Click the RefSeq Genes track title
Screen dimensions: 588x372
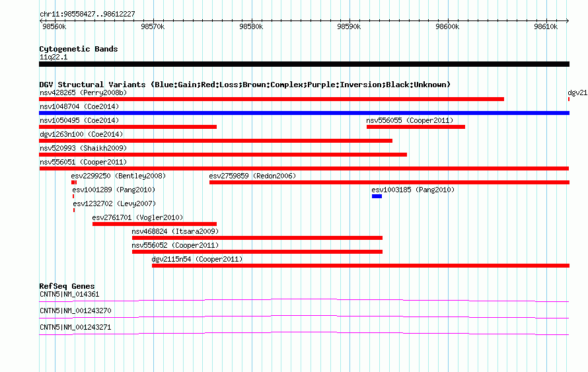point(67,286)
